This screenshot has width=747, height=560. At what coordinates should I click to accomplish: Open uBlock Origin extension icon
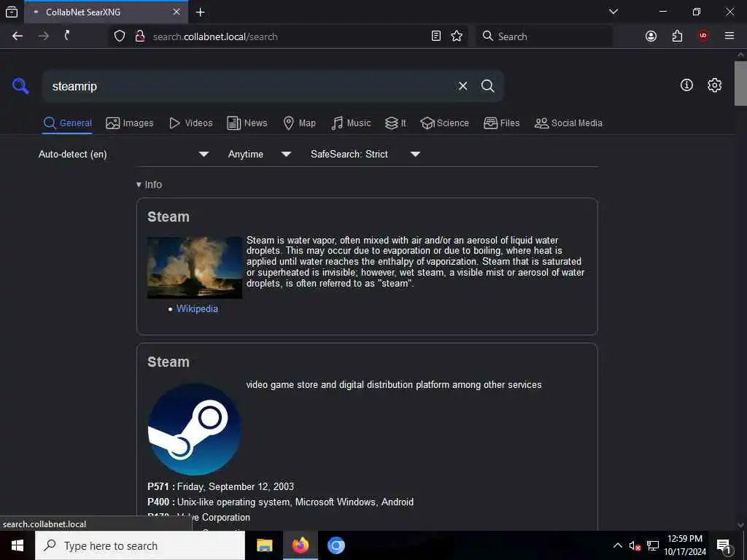pyautogui.click(x=703, y=36)
